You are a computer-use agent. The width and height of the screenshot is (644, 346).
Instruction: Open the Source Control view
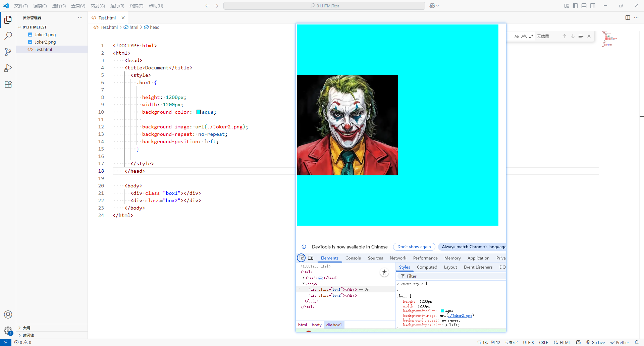(8, 52)
